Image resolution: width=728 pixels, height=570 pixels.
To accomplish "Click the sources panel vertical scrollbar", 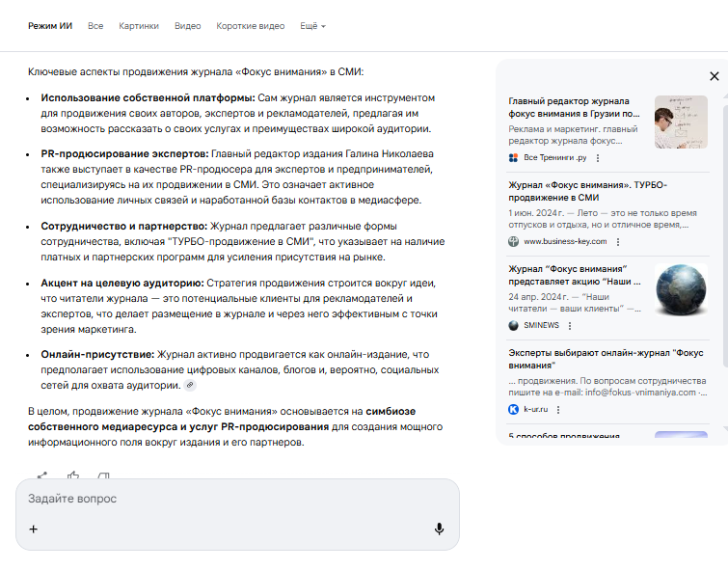I will tap(723, 241).
